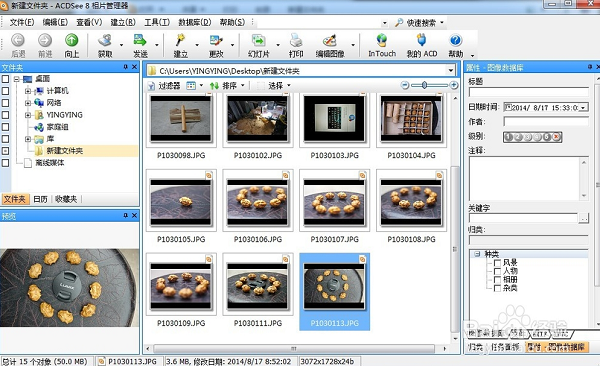The height and width of the screenshot is (366, 600).
Task: Click the Acquire (获取) toolbar icon
Action: click(x=105, y=41)
